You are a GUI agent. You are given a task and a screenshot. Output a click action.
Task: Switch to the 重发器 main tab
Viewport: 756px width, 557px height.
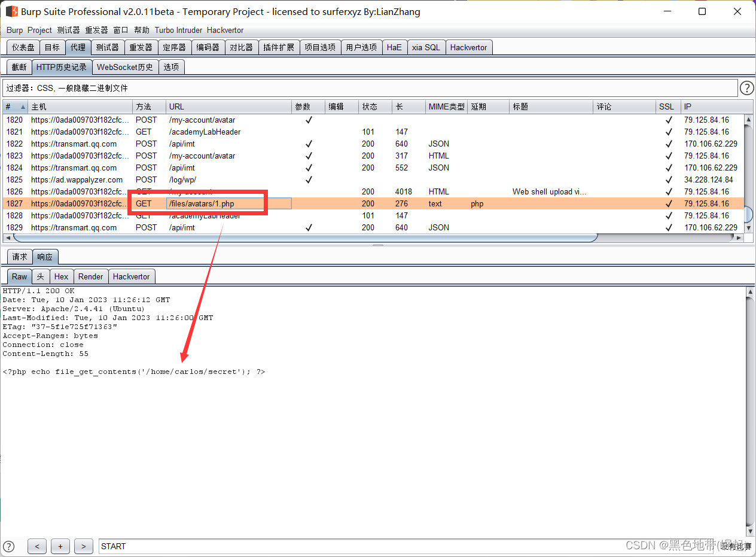click(x=141, y=47)
